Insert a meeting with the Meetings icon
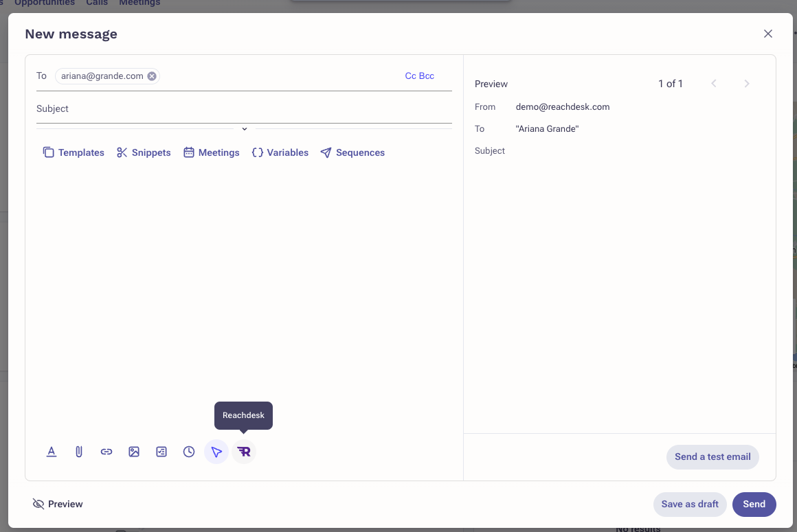Screen dimensions: 797x532 [211, 152]
